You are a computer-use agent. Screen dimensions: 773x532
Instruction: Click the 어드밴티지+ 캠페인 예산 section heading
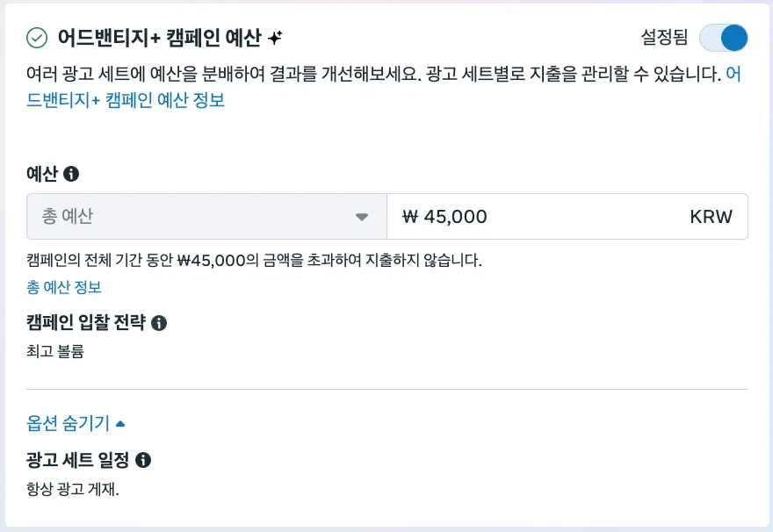coord(159,38)
